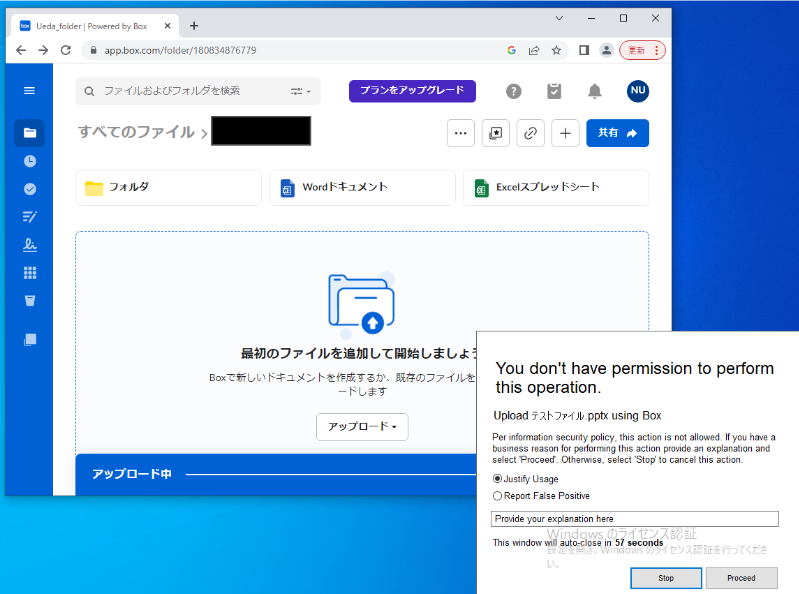The height and width of the screenshot is (594, 799).
Task: Open Help question mark icon
Action: [x=514, y=91]
